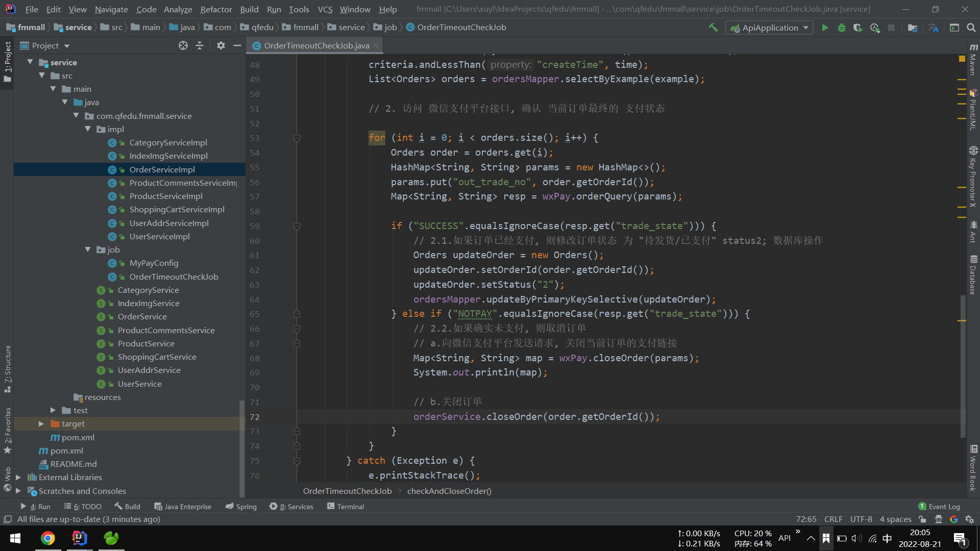The height and width of the screenshot is (551, 980).
Task: Click the profiler run icon
Action: pos(875,28)
